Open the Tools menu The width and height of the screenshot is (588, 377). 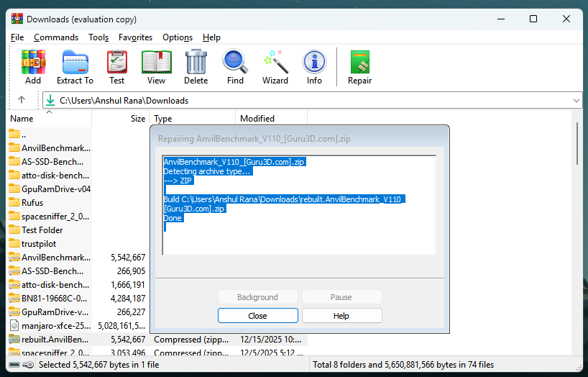(x=98, y=37)
